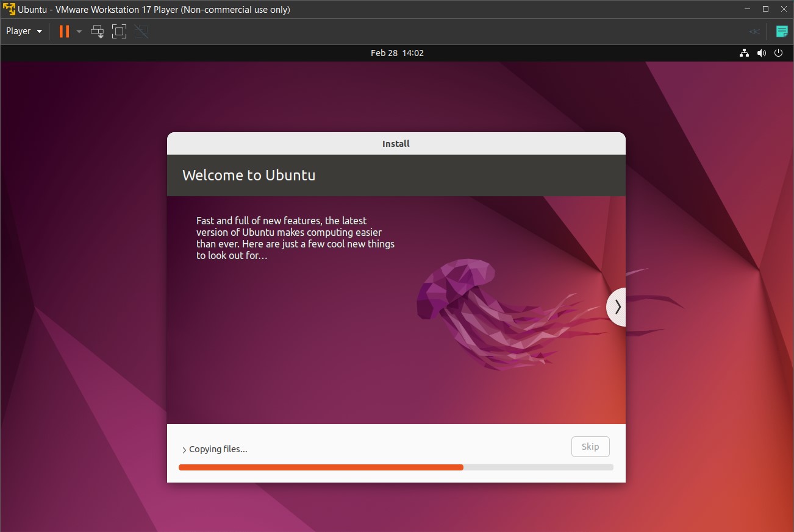Click the Welcome to Ubuntu heading
This screenshot has height=532, width=794.
click(249, 176)
